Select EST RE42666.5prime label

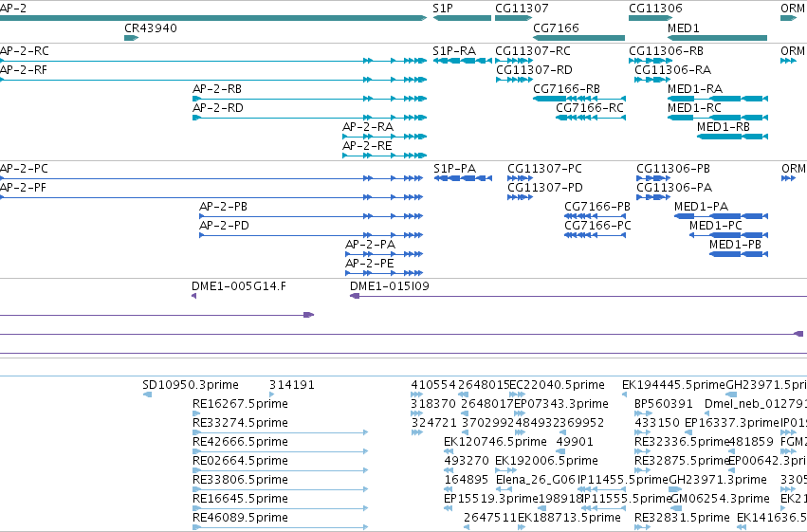[x=240, y=442]
